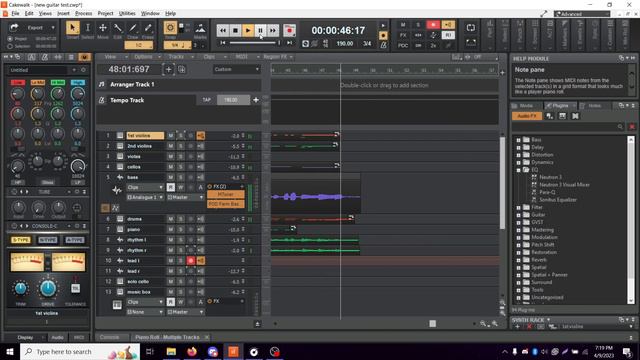
Task: Toggle global FX bypass button
Action: pyautogui.click(x=403, y=35)
